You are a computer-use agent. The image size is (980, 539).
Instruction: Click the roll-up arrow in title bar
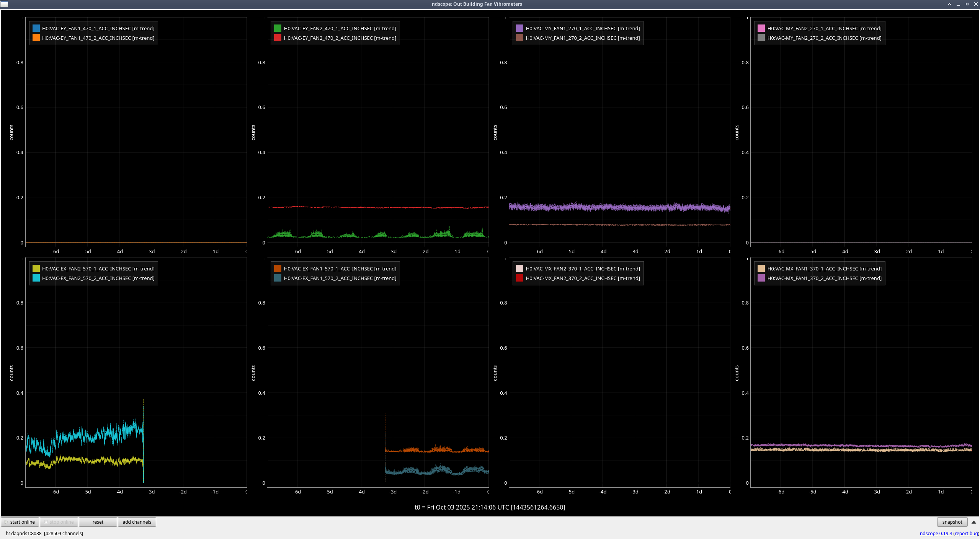coord(949,4)
